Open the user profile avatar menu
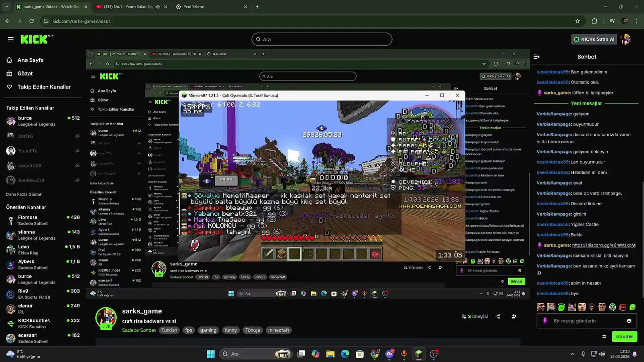The width and height of the screenshot is (644, 362). tap(626, 39)
